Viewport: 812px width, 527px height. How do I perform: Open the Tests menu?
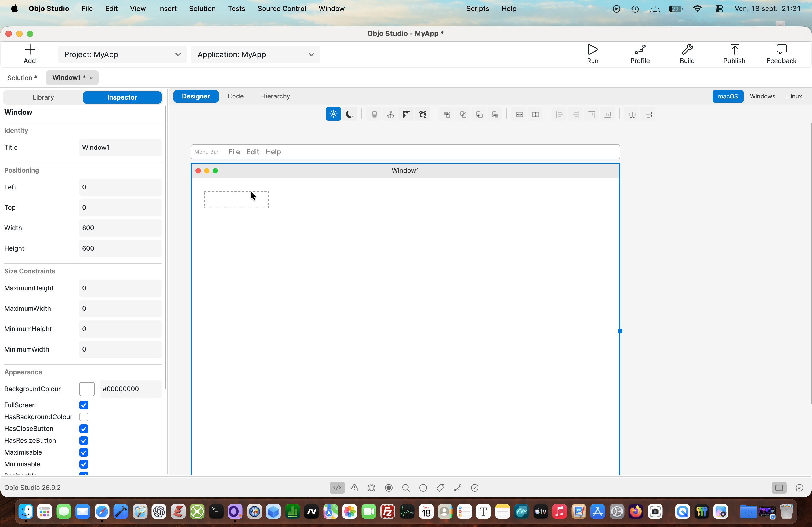click(x=237, y=9)
